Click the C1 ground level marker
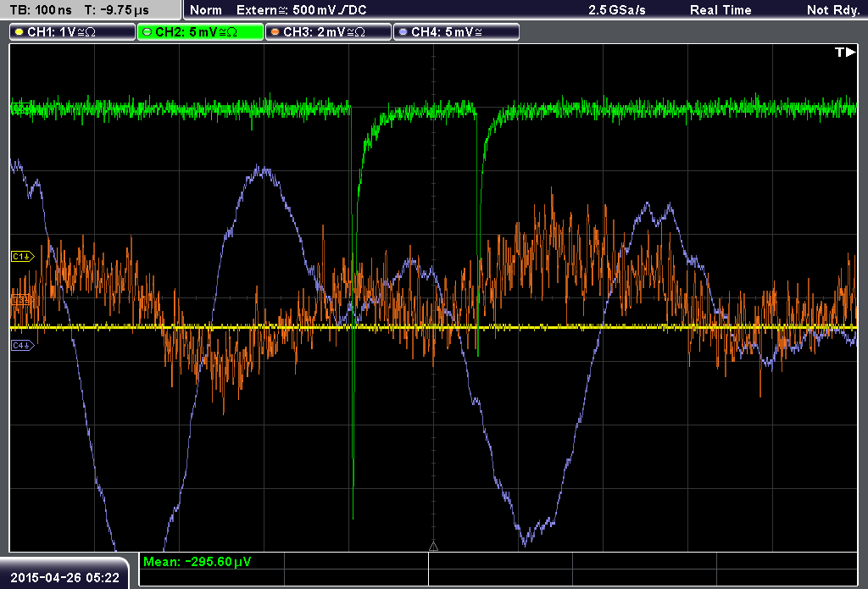This screenshot has width=868, height=589. [x=23, y=256]
